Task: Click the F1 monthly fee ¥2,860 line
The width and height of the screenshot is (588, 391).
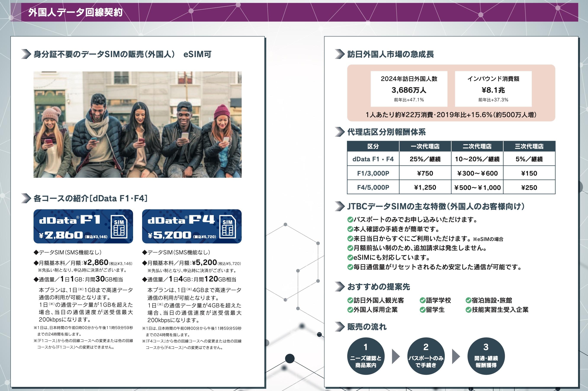Action: point(83,263)
